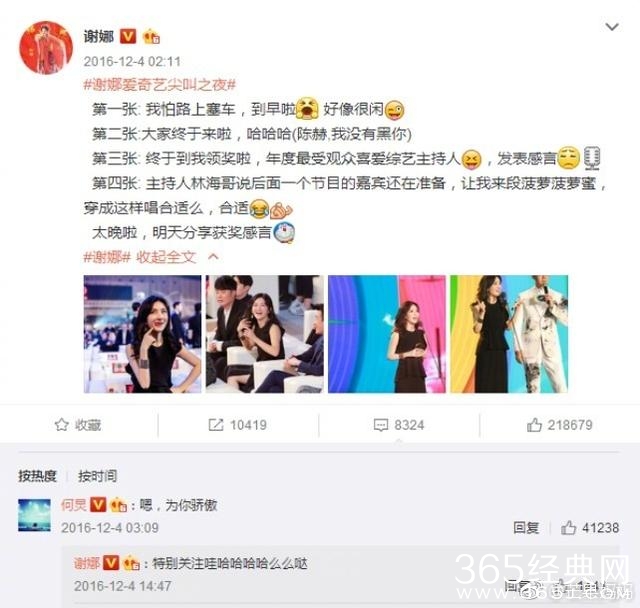Open the first photo thumbnail of woman posing

tap(142, 334)
